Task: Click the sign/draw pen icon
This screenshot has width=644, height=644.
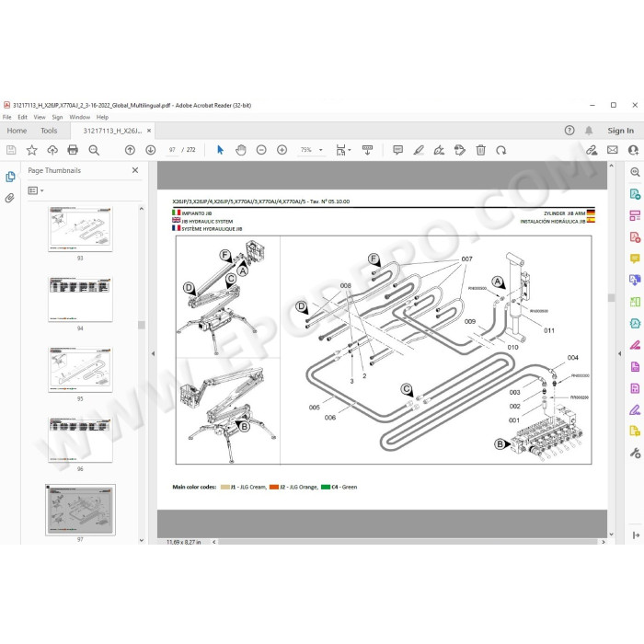Action: coord(439,150)
